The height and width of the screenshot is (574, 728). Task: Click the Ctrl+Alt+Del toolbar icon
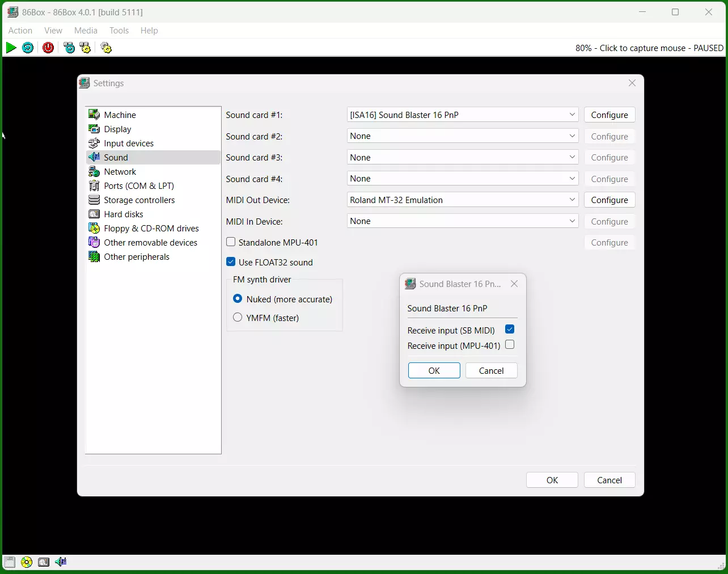point(69,48)
